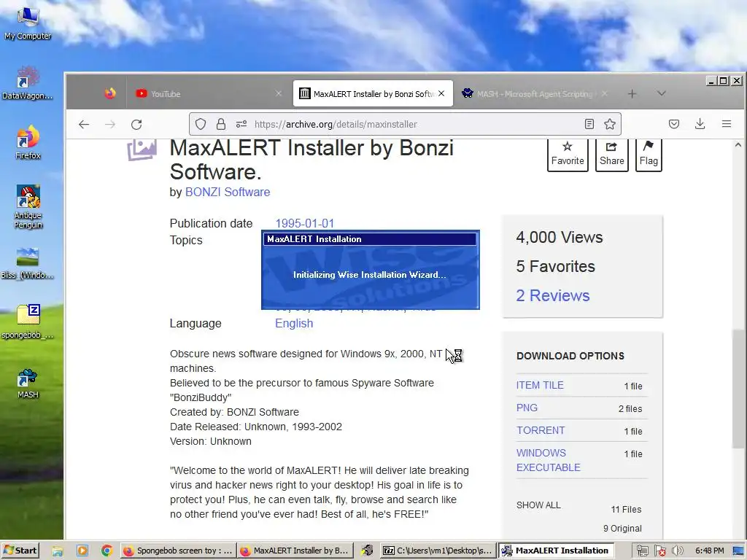Bookmark this page with the star icon
Viewport: 747px width, 560px height.
pyautogui.click(x=610, y=124)
